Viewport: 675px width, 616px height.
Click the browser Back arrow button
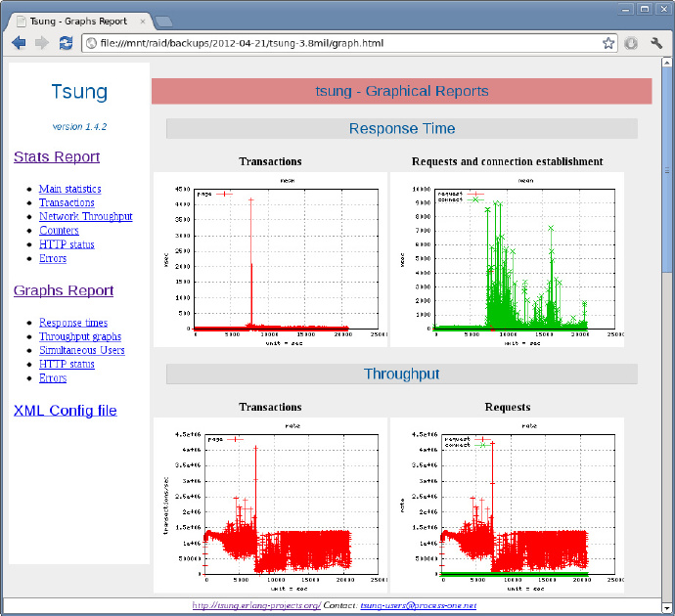tap(19, 43)
